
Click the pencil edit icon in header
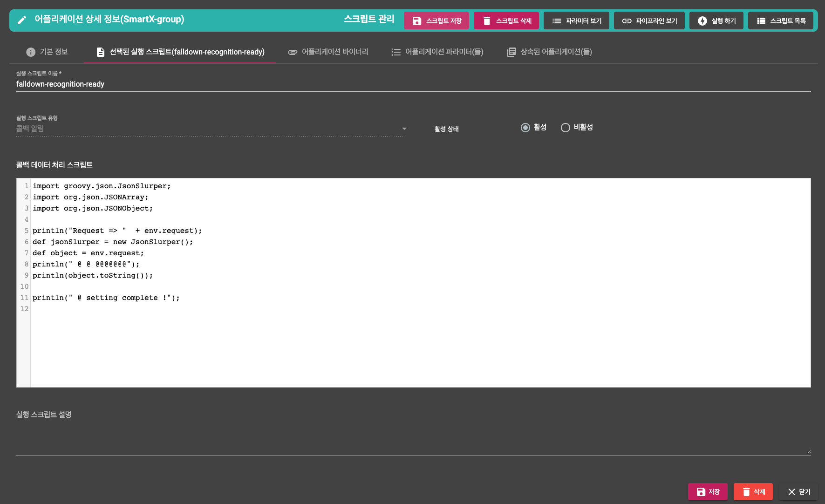pos(22,20)
